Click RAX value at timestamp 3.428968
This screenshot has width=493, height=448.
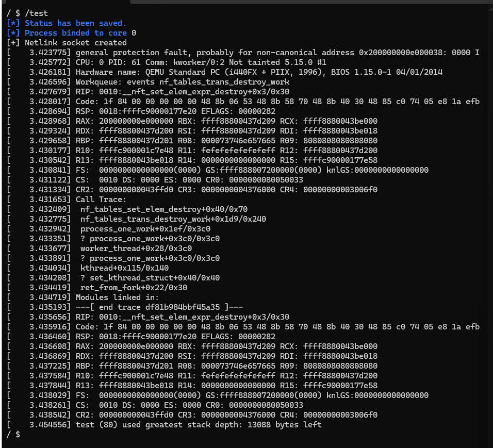coord(136,121)
